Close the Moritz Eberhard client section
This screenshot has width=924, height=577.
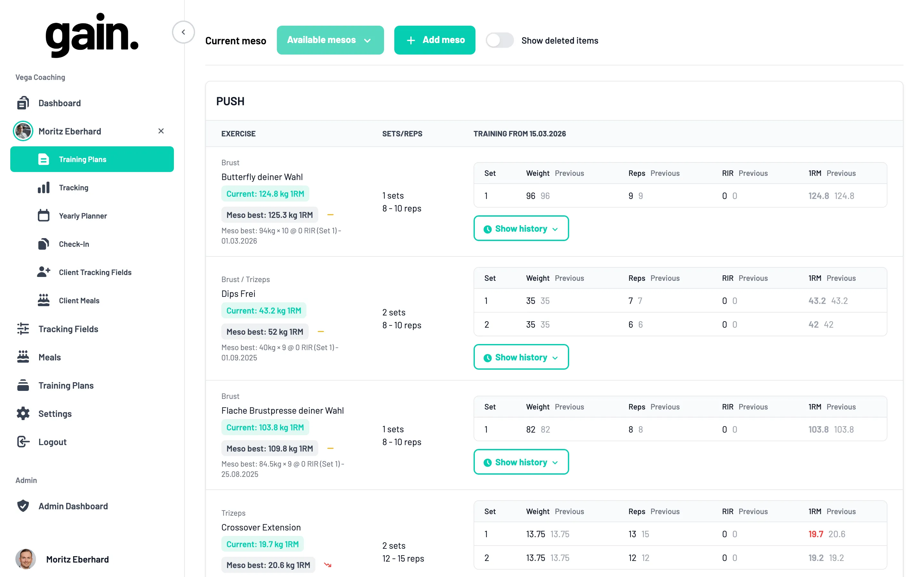161,131
